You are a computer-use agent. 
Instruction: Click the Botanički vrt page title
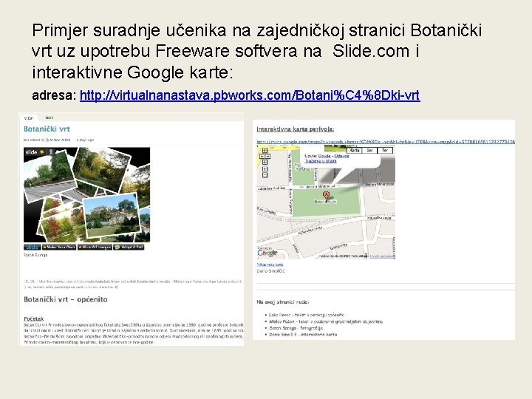tap(47, 129)
